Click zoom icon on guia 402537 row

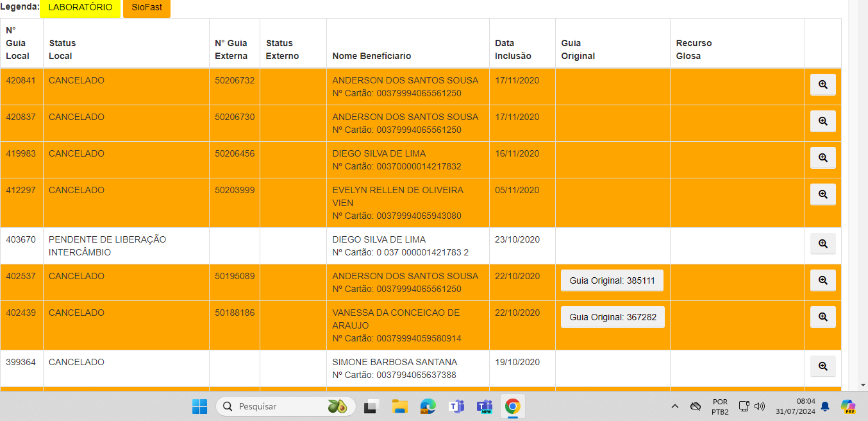pyautogui.click(x=822, y=280)
